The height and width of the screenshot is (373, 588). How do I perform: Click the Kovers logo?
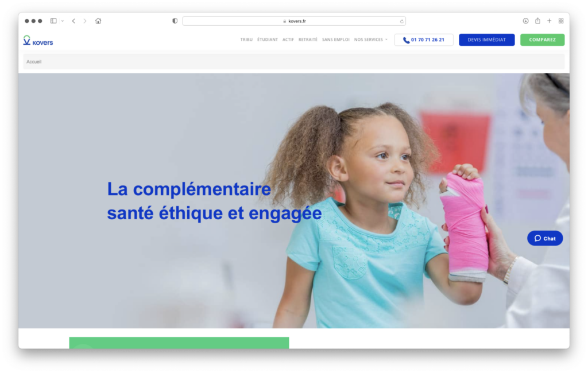tap(38, 41)
